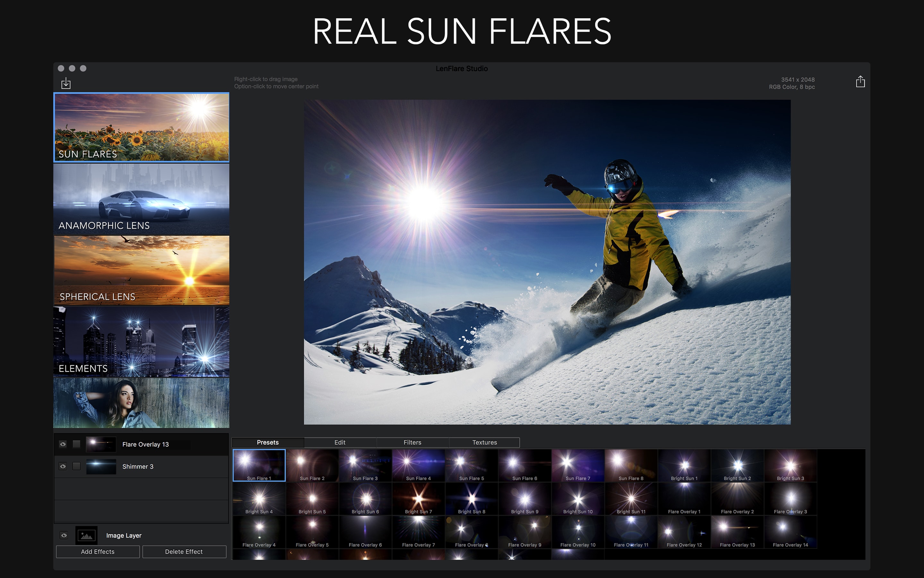Choose the Flare Overlay 6 preset

click(x=365, y=532)
